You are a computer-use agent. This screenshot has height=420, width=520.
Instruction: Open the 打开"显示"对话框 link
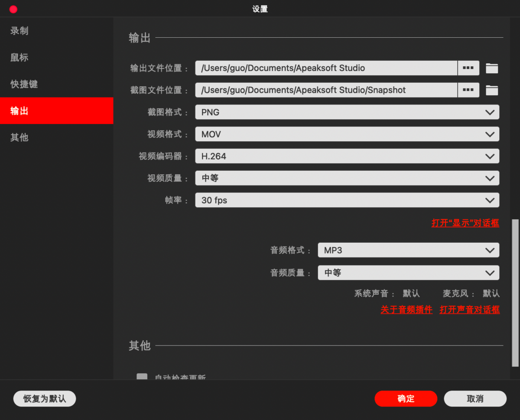pyautogui.click(x=465, y=223)
